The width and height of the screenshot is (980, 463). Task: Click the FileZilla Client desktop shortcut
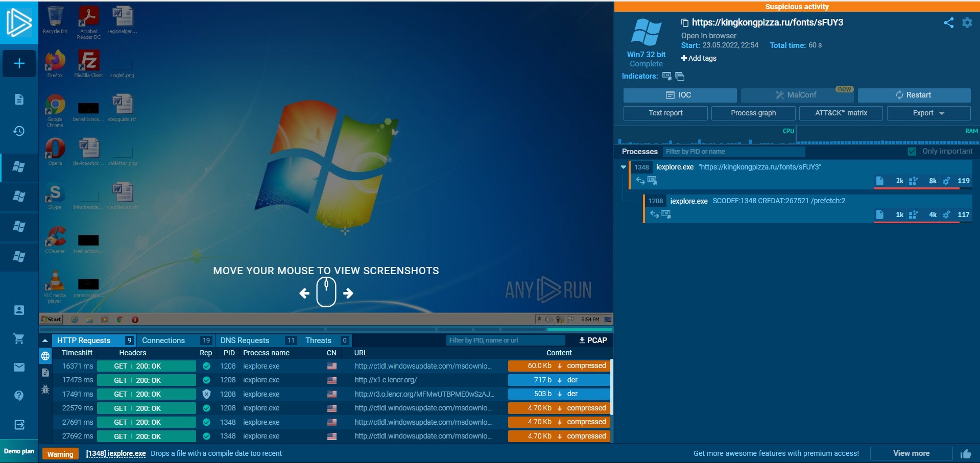88,64
